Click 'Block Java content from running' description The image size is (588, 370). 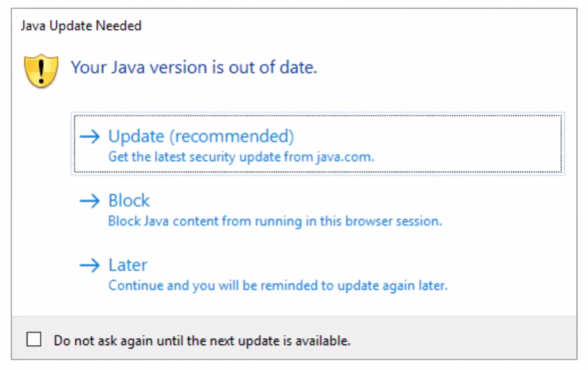click(x=275, y=221)
